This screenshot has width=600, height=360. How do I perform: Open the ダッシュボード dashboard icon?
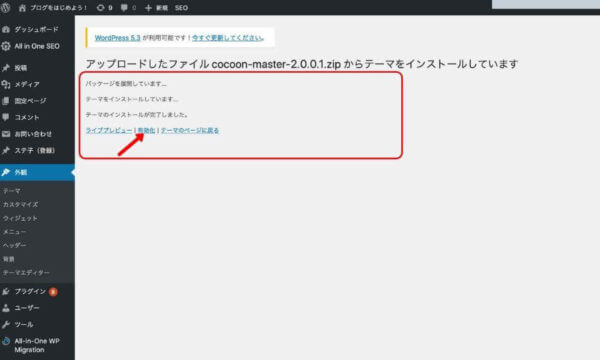6,29
